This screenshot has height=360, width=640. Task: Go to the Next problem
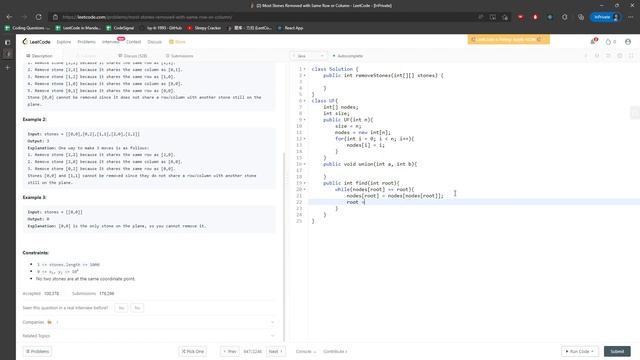[276, 351]
